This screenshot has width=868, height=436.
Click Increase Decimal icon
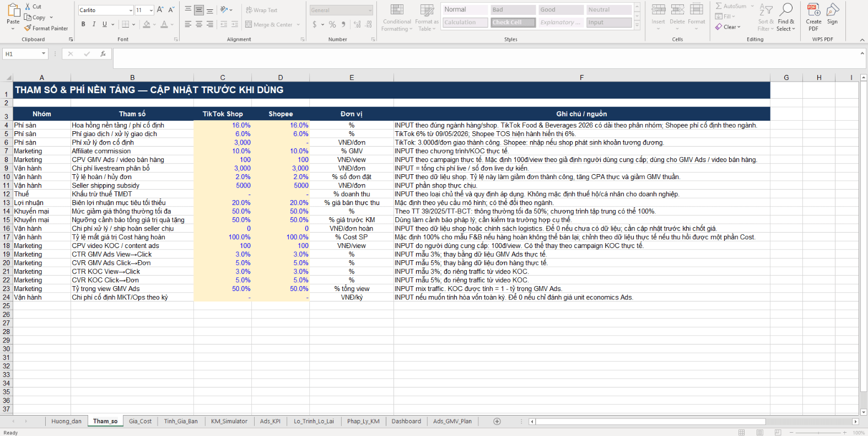coord(357,24)
